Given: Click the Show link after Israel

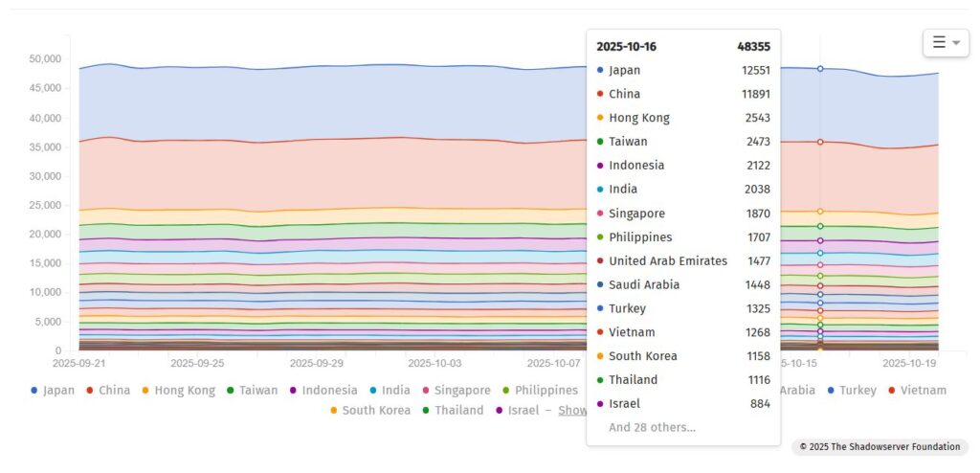Looking at the screenshot, I should 572,411.
